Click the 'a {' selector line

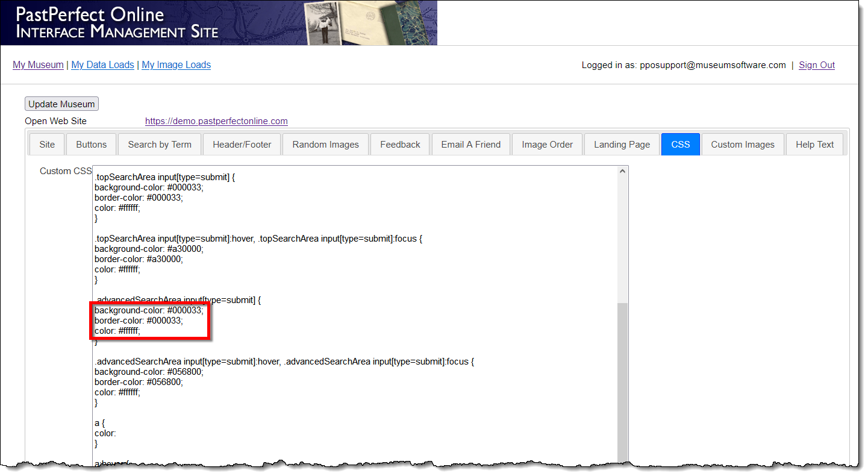[98, 423]
